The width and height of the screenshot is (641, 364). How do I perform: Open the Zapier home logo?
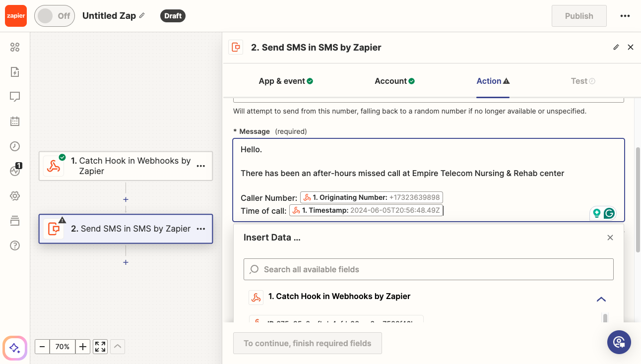click(x=15, y=16)
